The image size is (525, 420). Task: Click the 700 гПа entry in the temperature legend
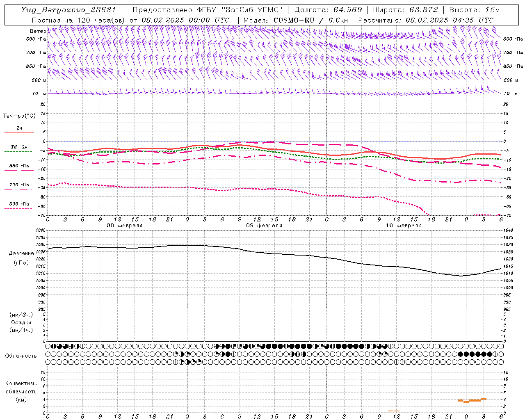pos(19,185)
